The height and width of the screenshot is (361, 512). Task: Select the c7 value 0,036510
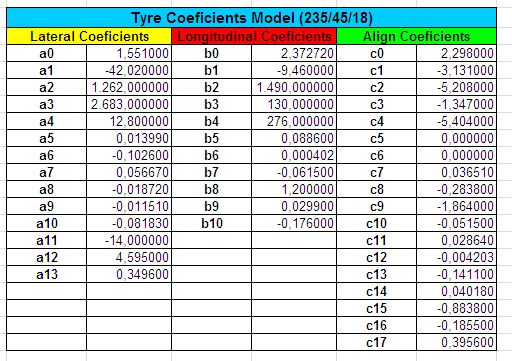tap(456, 172)
